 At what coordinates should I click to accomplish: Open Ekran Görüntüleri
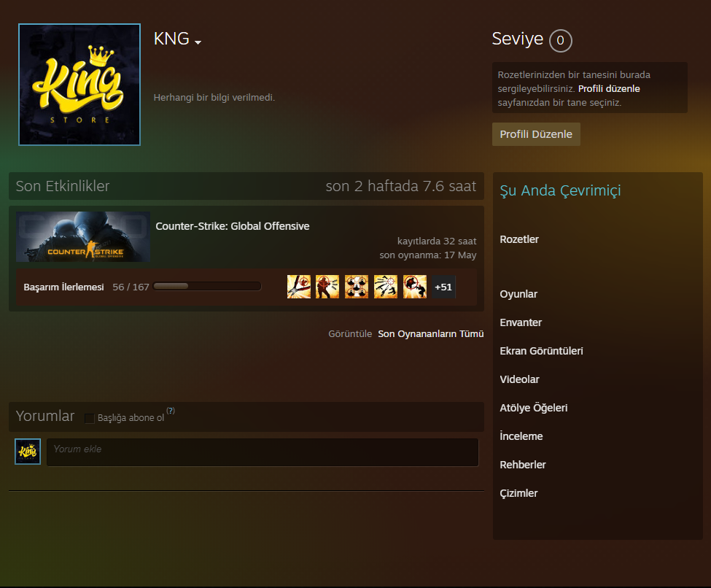click(541, 351)
